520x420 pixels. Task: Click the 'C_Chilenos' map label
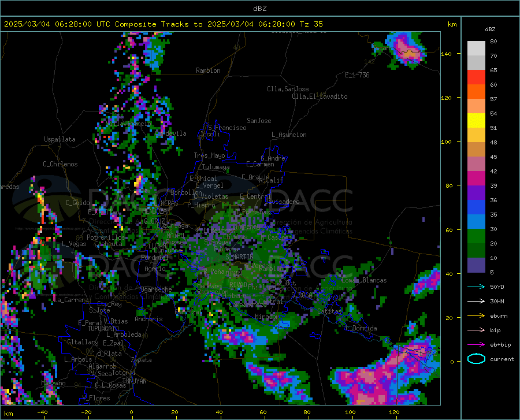click(60, 164)
